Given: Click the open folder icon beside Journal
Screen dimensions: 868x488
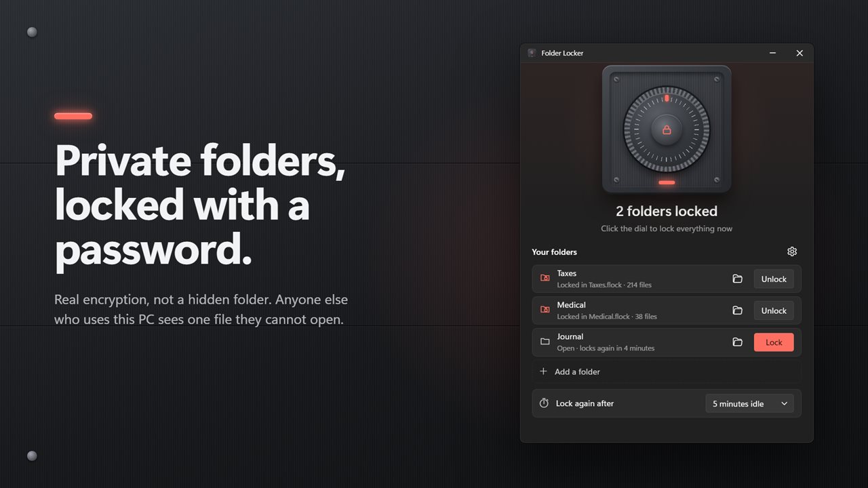Looking at the screenshot, I should (x=545, y=342).
